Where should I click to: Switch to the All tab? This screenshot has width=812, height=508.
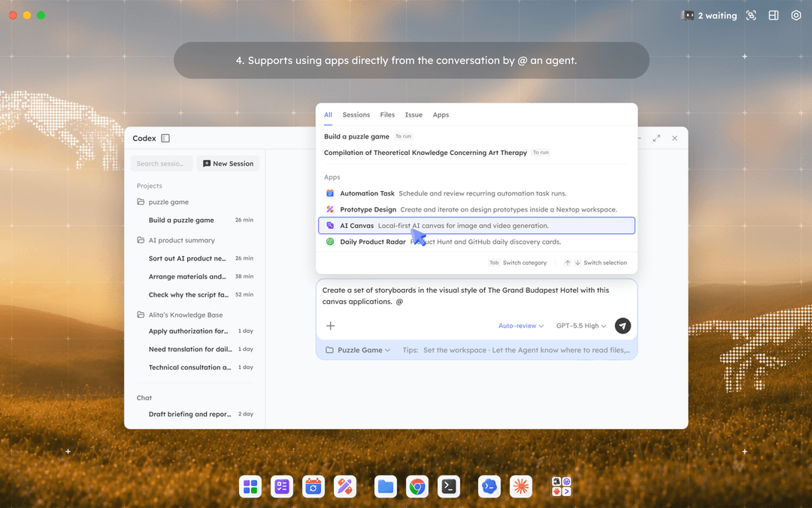pyautogui.click(x=328, y=114)
